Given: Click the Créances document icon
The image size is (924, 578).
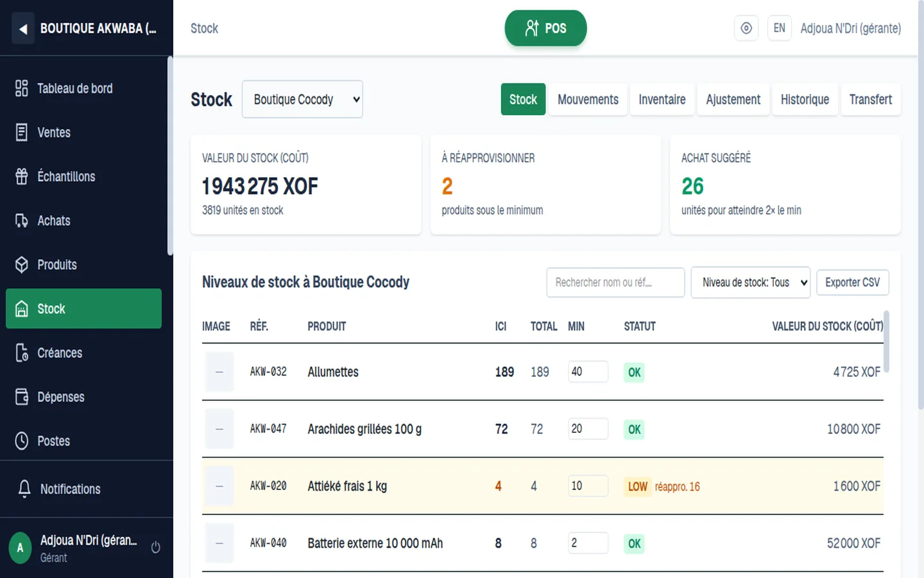Looking at the screenshot, I should 22,353.
